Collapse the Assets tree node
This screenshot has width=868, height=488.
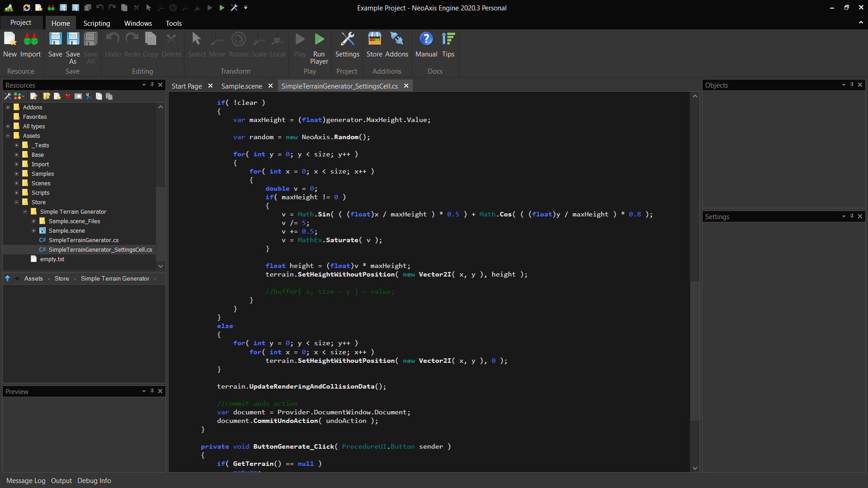[x=8, y=136]
